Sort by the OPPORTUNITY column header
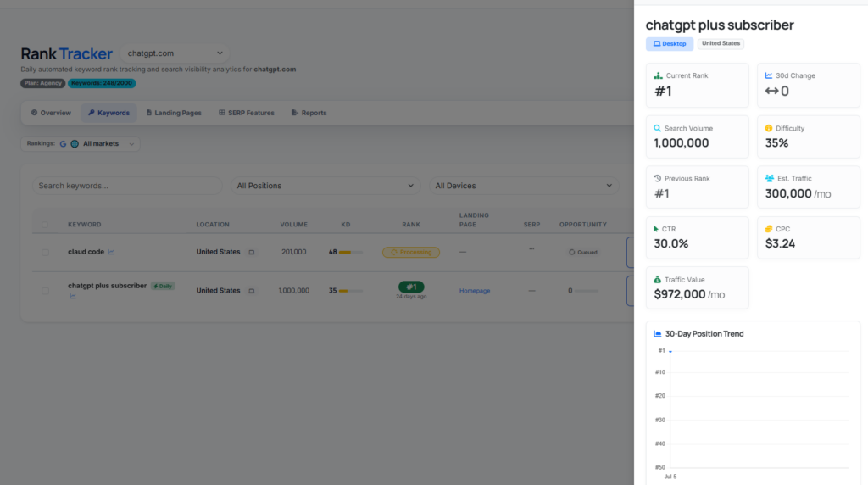The height and width of the screenshot is (485, 868). click(583, 225)
